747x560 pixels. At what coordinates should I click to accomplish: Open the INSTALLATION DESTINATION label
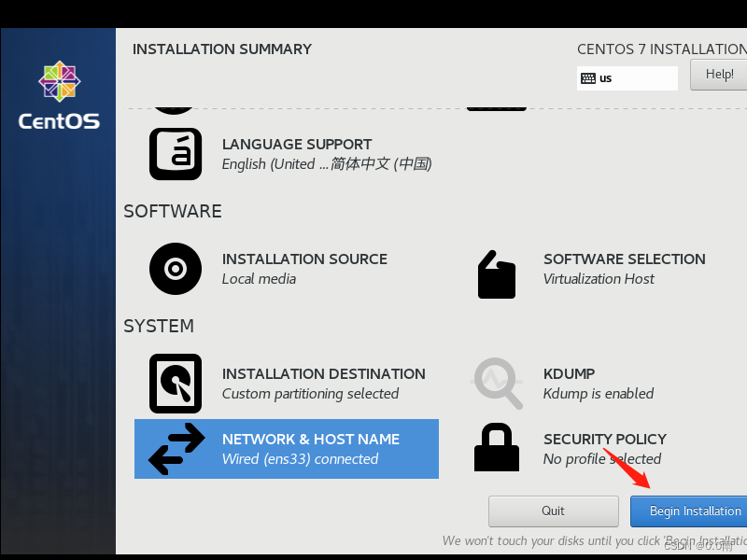(323, 374)
